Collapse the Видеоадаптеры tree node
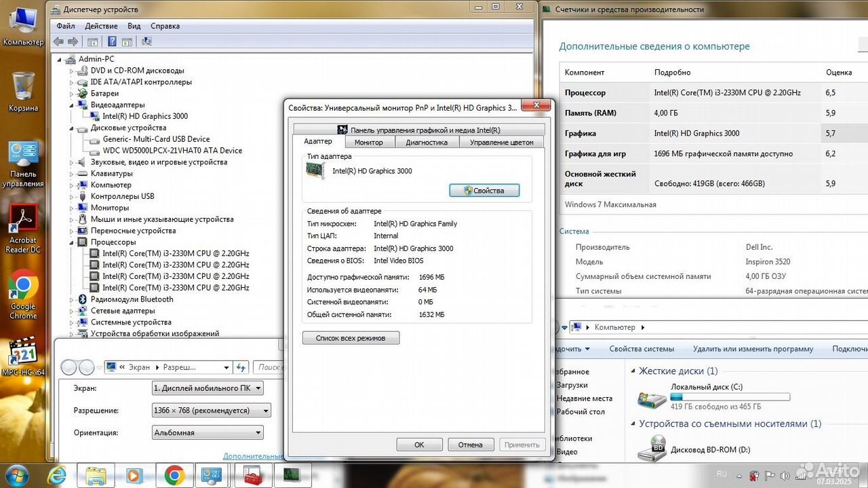The height and width of the screenshot is (488, 868). coord(72,105)
